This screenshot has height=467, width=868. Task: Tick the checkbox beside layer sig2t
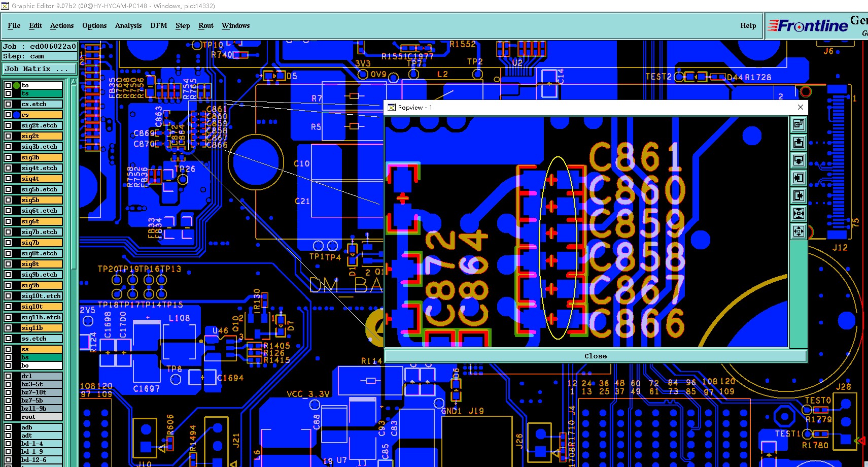point(8,136)
